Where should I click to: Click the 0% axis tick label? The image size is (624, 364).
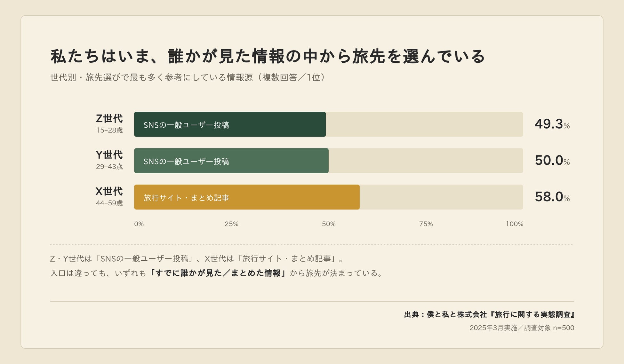(x=139, y=224)
